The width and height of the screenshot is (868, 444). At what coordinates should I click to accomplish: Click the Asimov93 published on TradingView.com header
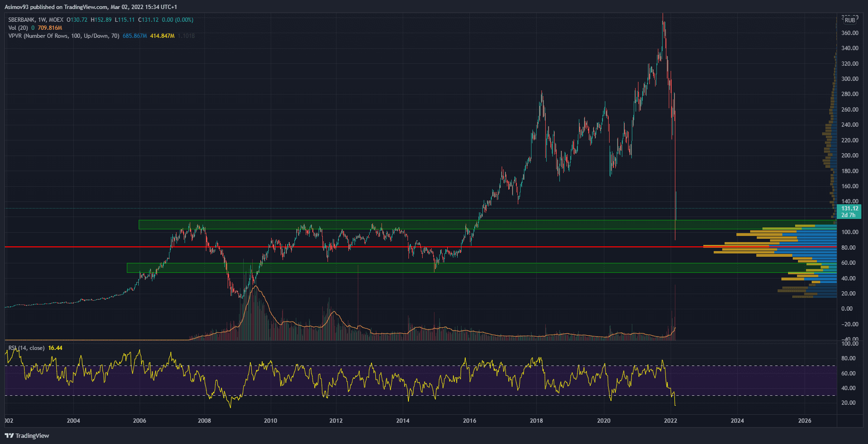[x=90, y=7]
